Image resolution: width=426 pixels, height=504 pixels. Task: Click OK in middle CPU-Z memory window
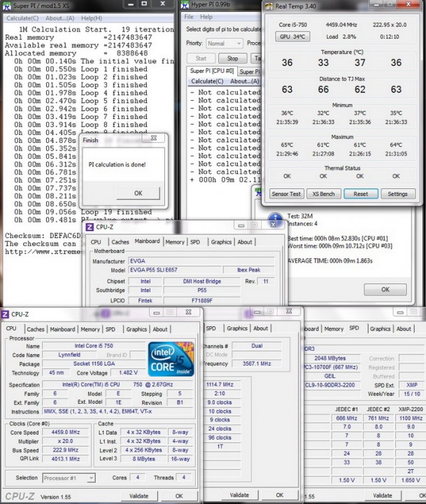[x=280, y=495]
